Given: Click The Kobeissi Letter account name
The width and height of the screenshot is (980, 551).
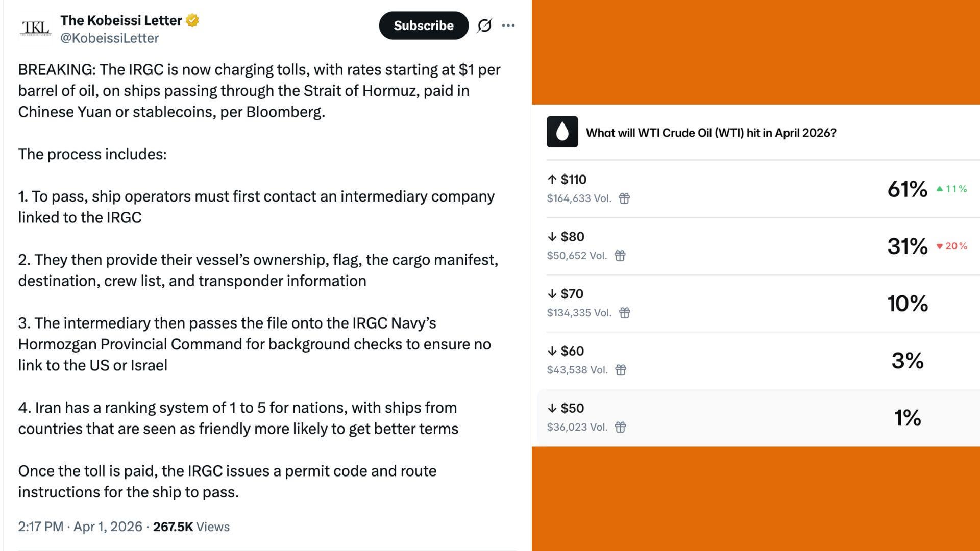Looking at the screenshot, I should click(x=121, y=20).
